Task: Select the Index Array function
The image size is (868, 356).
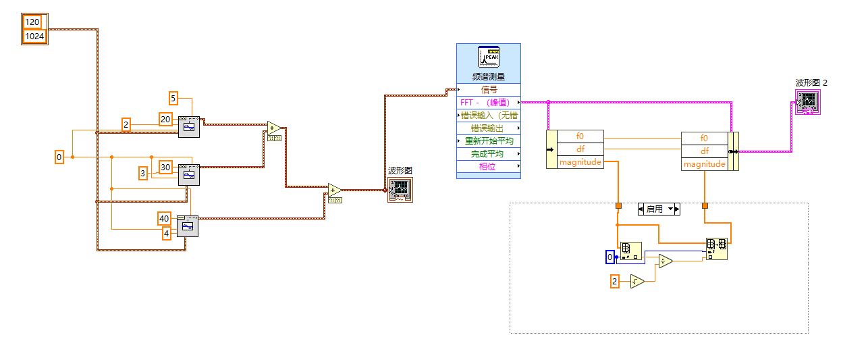Action: tap(631, 251)
